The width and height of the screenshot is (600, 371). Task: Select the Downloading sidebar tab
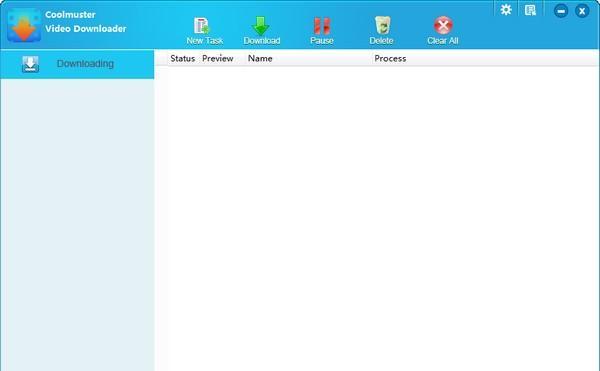click(77, 64)
